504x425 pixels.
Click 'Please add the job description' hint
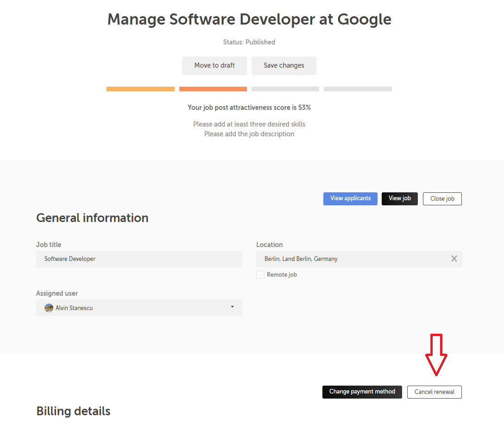[x=249, y=134]
